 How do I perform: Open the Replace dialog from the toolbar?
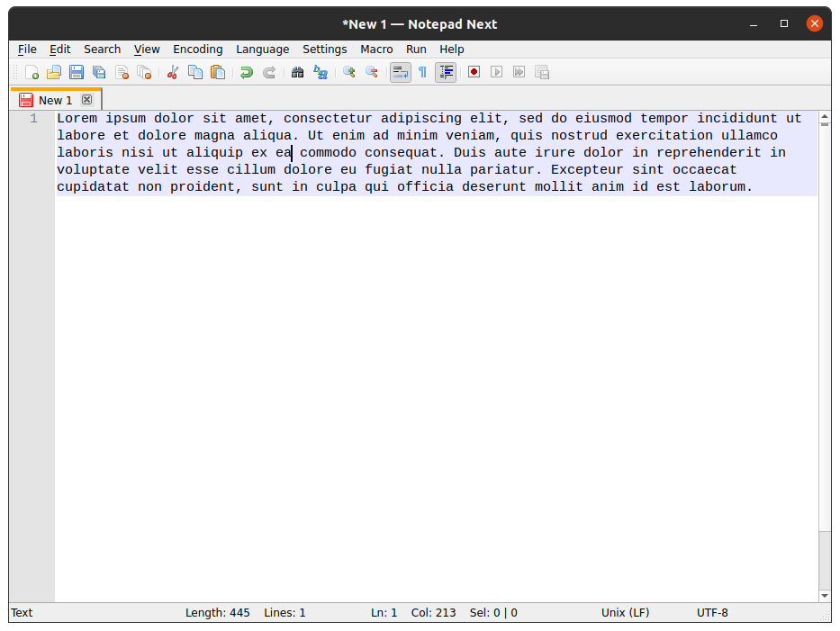[321, 72]
